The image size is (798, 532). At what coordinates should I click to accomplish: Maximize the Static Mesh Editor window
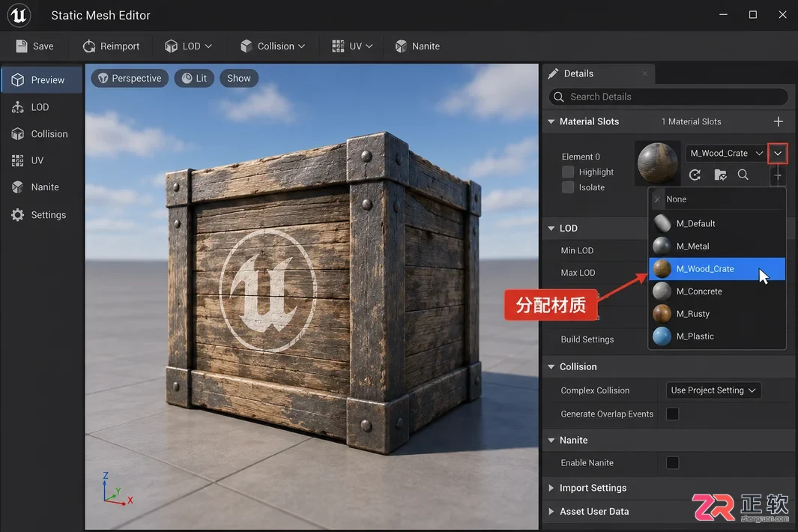(x=753, y=15)
